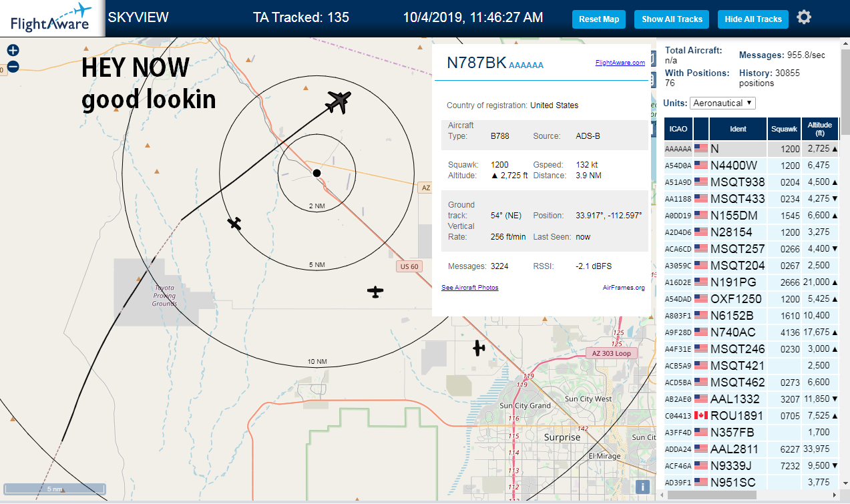The image size is (850, 504).
Task: Sort table by Altitude (ft) header
Action: (819, 129)
